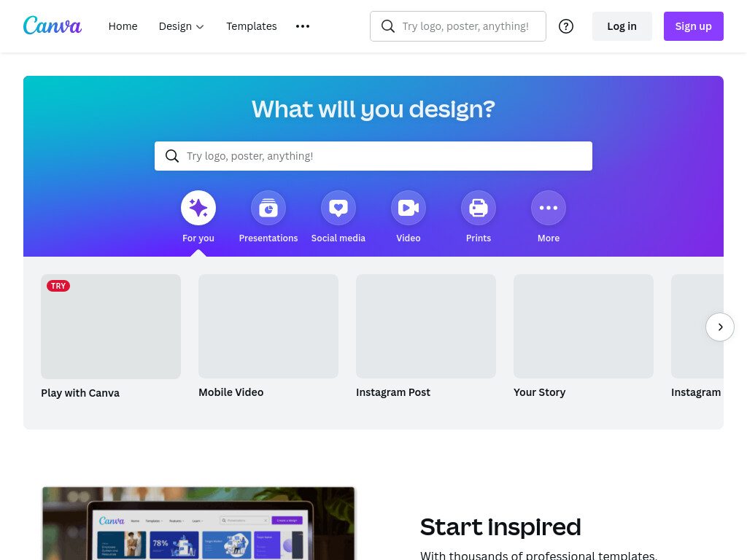Click the Log in button
Image resolution: width=747 pixels, height=560 pixels.
pos(622,26)
